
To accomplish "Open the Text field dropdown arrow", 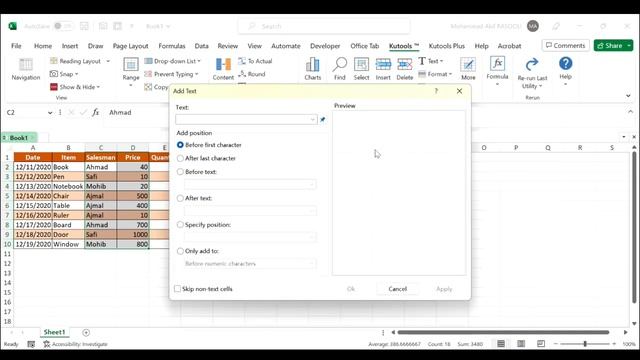I will point(312,120).
